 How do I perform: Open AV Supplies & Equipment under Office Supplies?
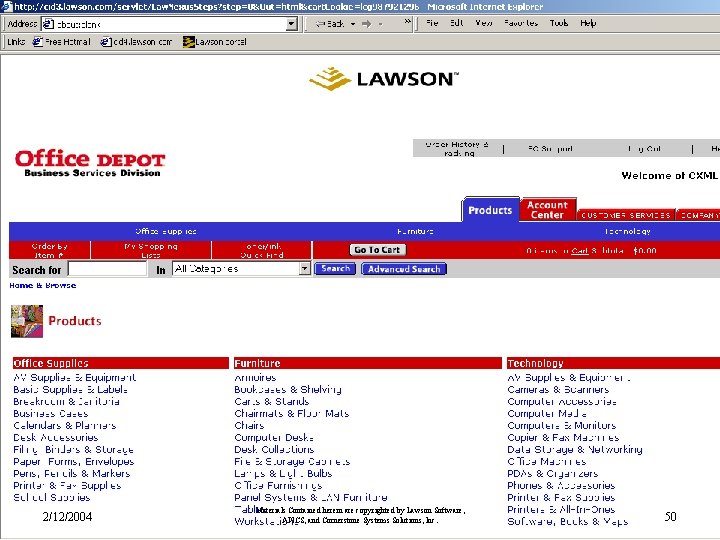pyautogui.click(x=74, y=377)
